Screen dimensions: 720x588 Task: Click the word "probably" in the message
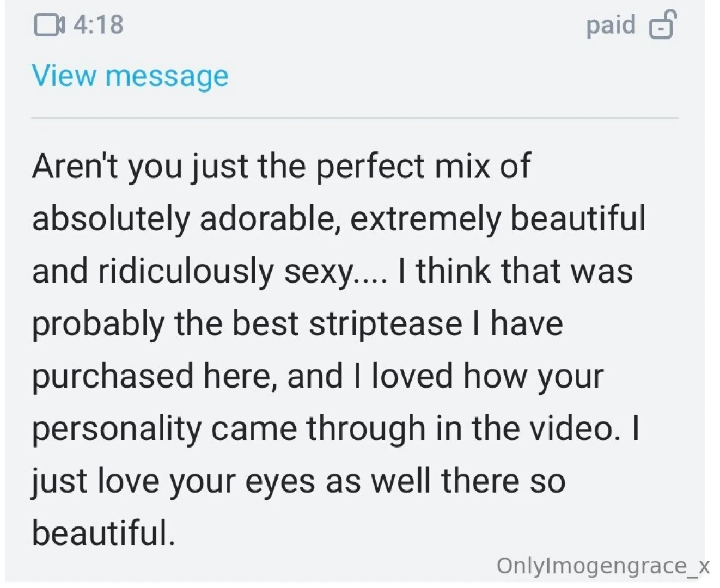(x=97, y=324)
